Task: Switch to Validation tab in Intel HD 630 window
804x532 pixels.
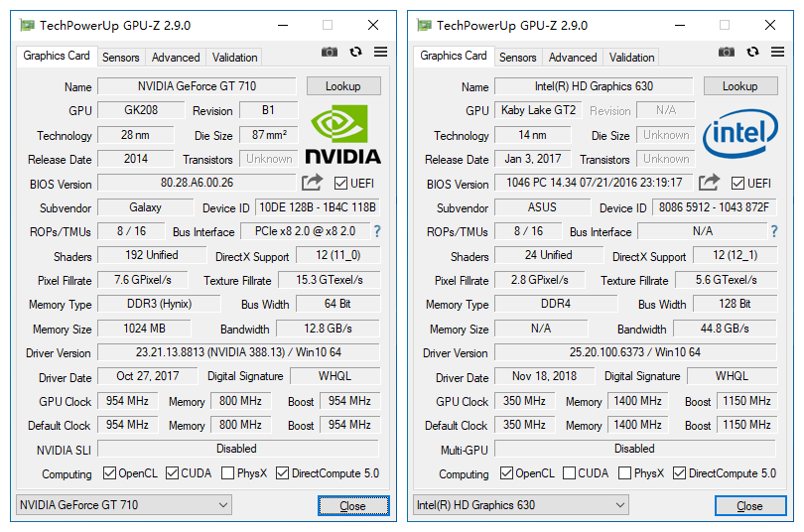Action: 631,58
